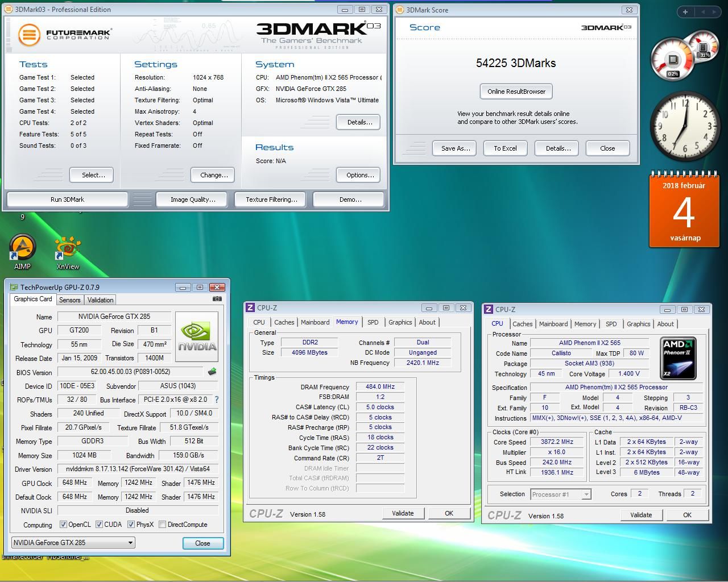
Task: Click the NVIDIA logo in GPU-Z
Action: point(197,336)
